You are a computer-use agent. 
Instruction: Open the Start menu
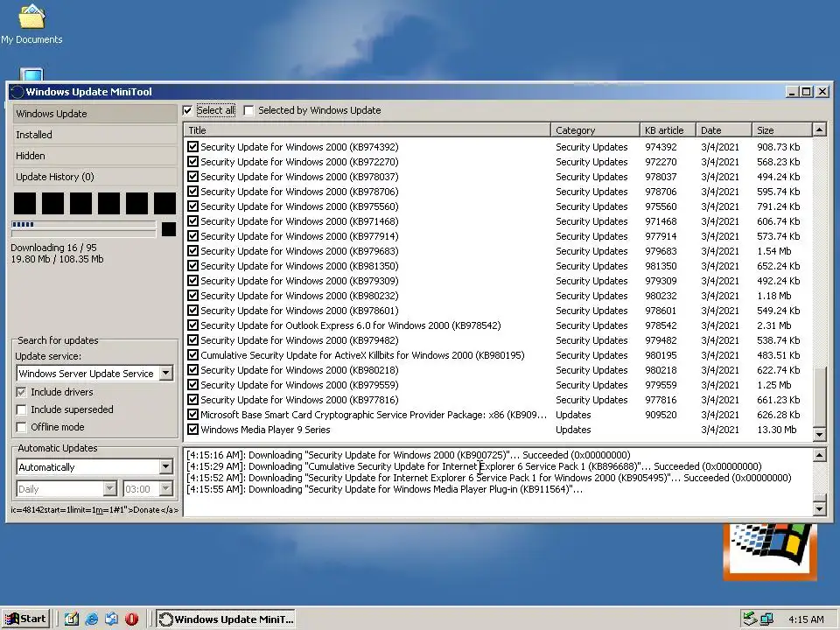(25, 619)
